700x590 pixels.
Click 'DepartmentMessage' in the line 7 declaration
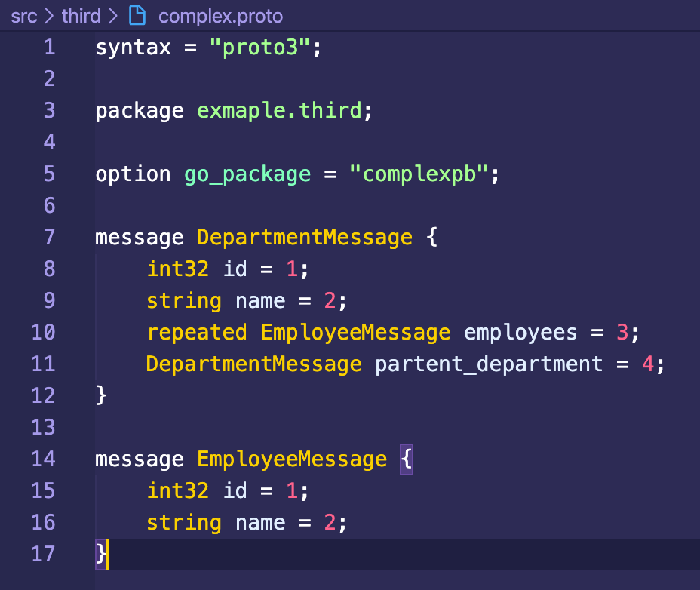(305, 237)
